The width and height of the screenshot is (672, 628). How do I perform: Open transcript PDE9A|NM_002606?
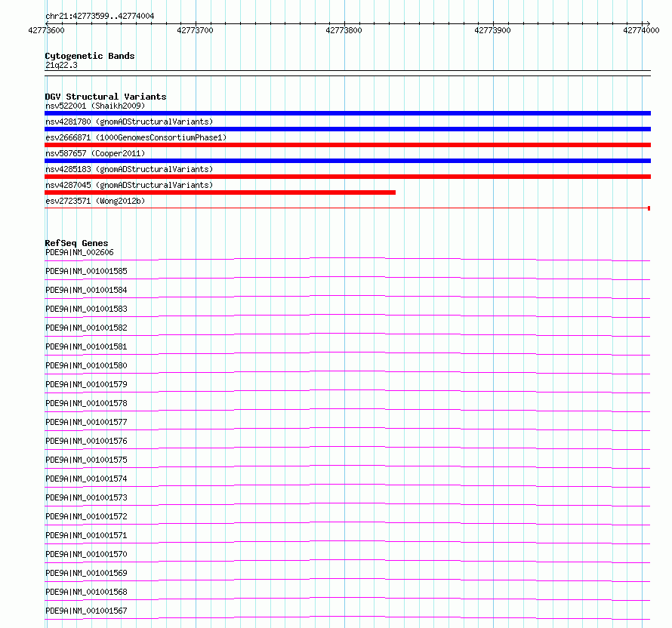click(x=79, y=252)
